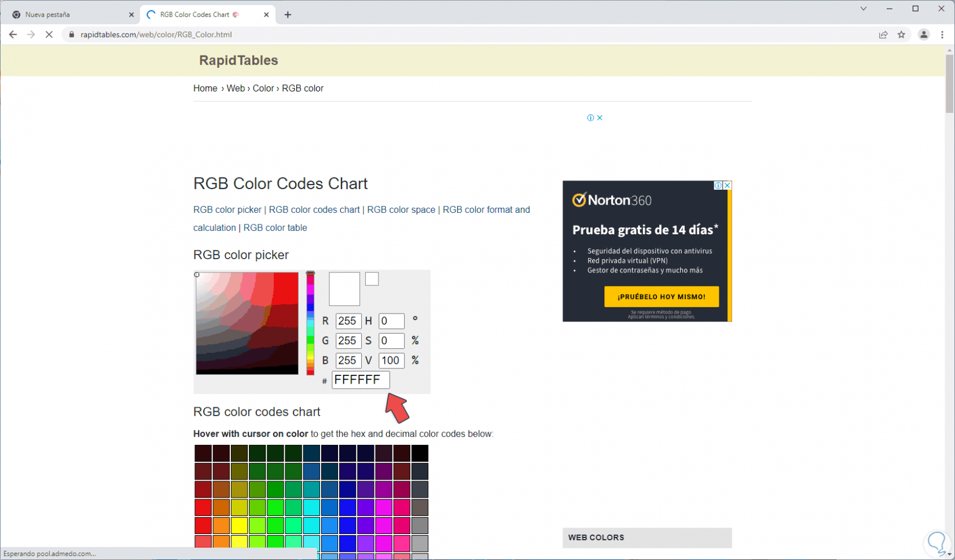
Task: Bookmark this page with the star icon
Action: pyautogui.click(x=901, y=35)
